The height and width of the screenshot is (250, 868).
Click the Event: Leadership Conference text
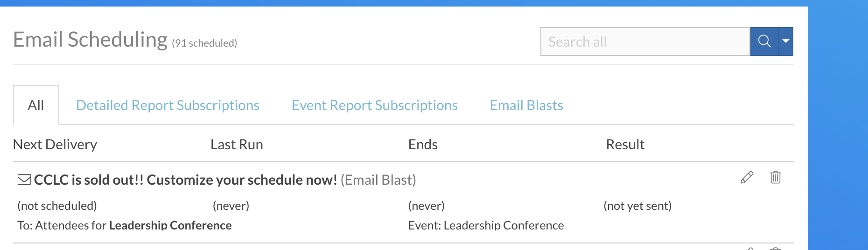(486, 225)
